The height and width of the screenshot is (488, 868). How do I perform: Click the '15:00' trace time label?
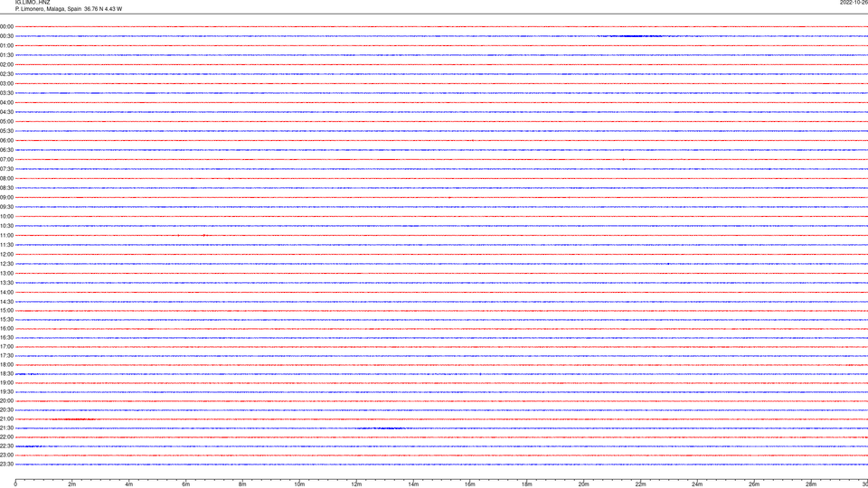[x=6, y=311]
